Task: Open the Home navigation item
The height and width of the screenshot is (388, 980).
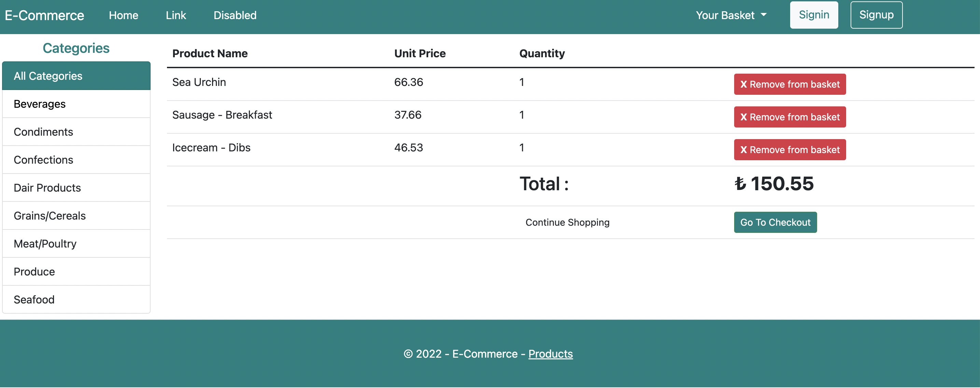Action: 123,15
